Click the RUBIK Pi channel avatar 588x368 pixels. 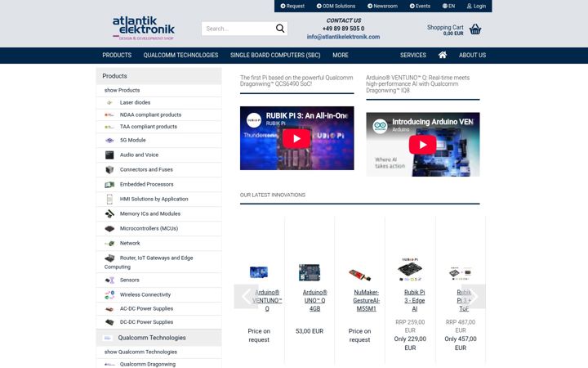click(254, 120)
